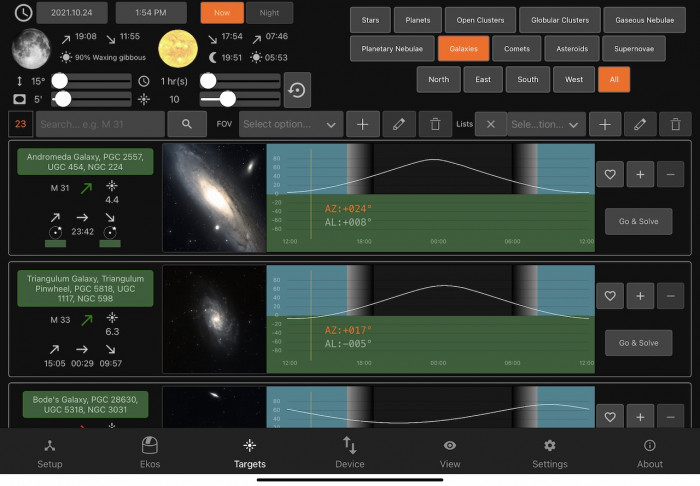
Task: Click the magnifier search icon button
Action: (186, 124)
